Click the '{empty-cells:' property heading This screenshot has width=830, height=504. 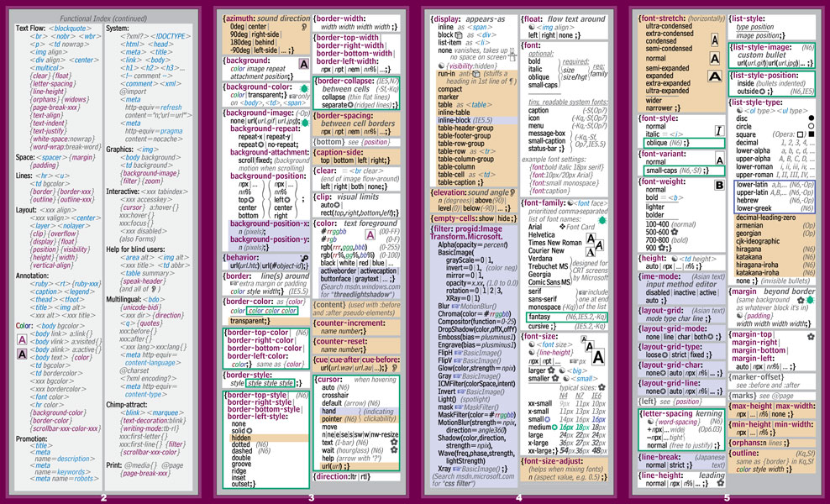point(454,218)
